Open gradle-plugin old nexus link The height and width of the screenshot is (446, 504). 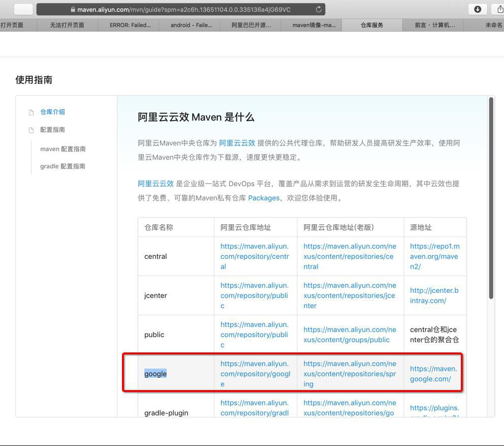(350, 408)
